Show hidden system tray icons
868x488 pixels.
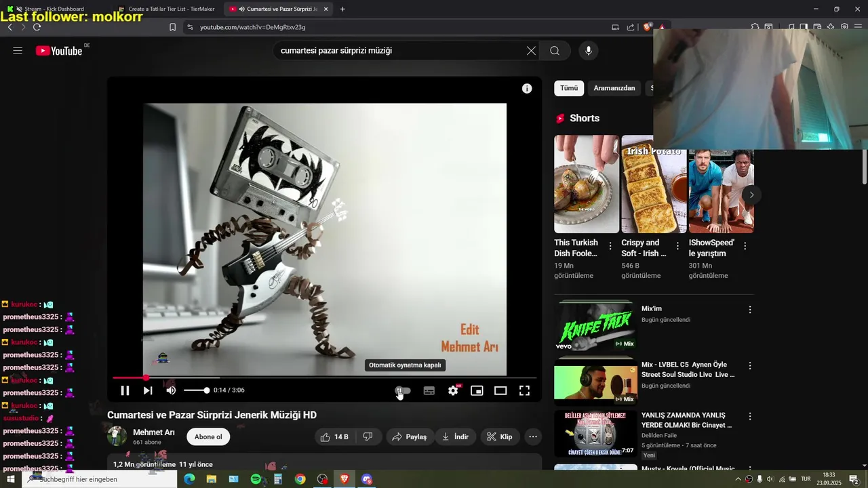coord(738,479)
